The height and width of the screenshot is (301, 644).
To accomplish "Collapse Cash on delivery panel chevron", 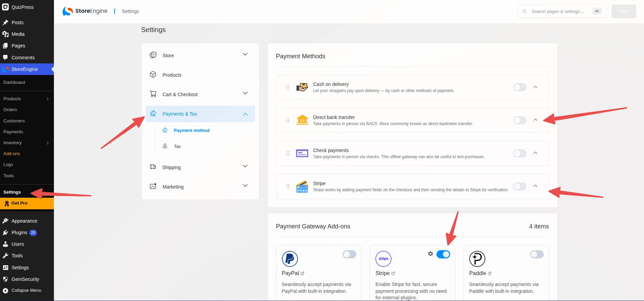I will pos(535,87).
